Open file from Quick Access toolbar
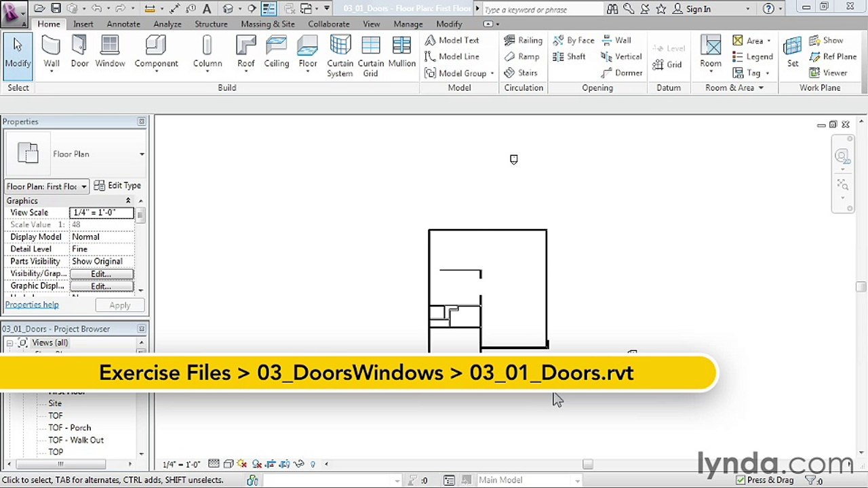This screenshot has width=868, height=488. pyautogui.click(x=39, y=9)
